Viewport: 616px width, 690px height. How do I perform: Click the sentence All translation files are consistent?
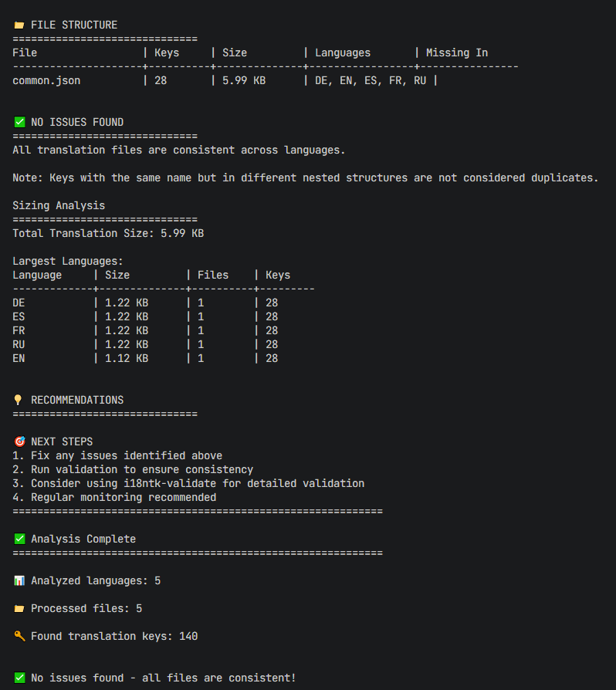coord(178,150)
